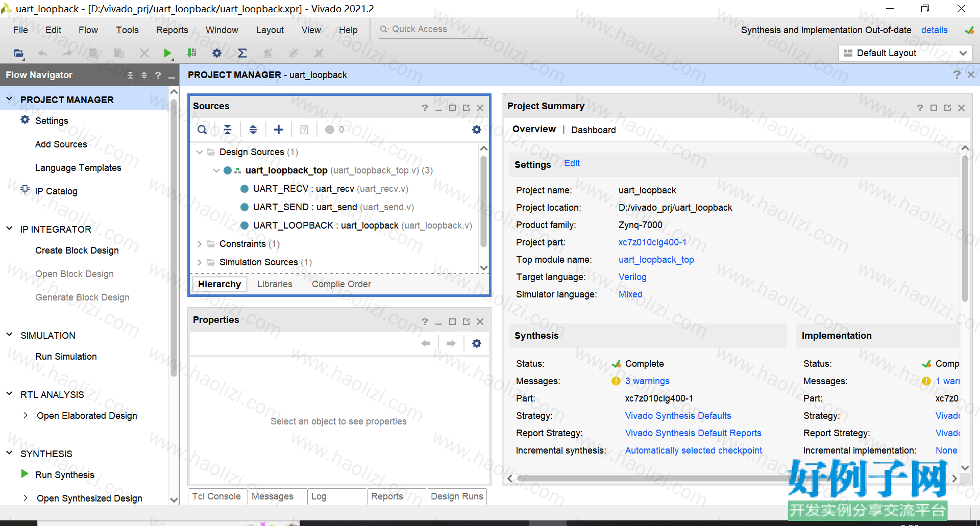
Task: Open Sources panel settings gear
Action: point(477,130)
